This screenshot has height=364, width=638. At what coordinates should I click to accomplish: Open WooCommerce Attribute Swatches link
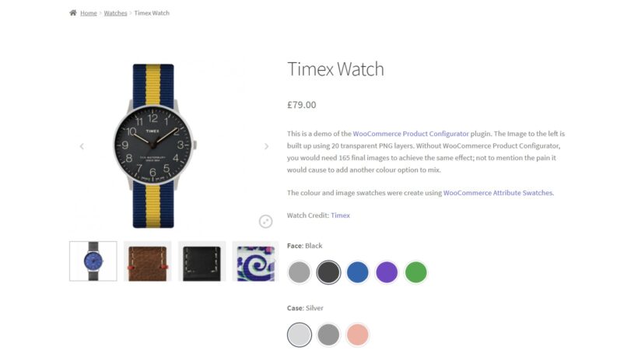click(x=498, y=193)
